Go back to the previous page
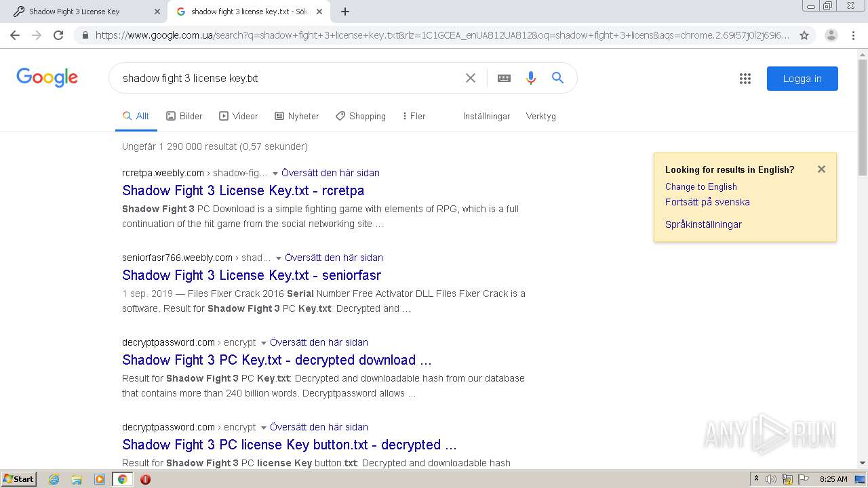The height and width of the screenshot is (488, 868). click(x=15, y=35)
